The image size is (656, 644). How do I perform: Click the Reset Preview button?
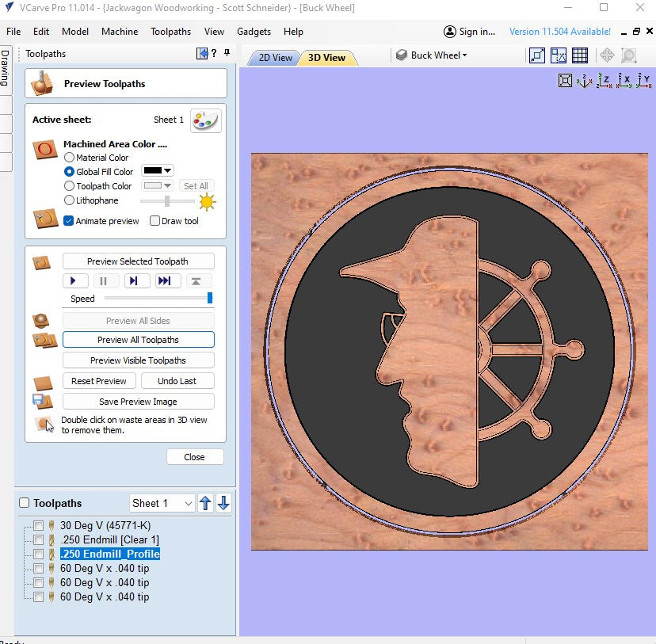(99, 381)
